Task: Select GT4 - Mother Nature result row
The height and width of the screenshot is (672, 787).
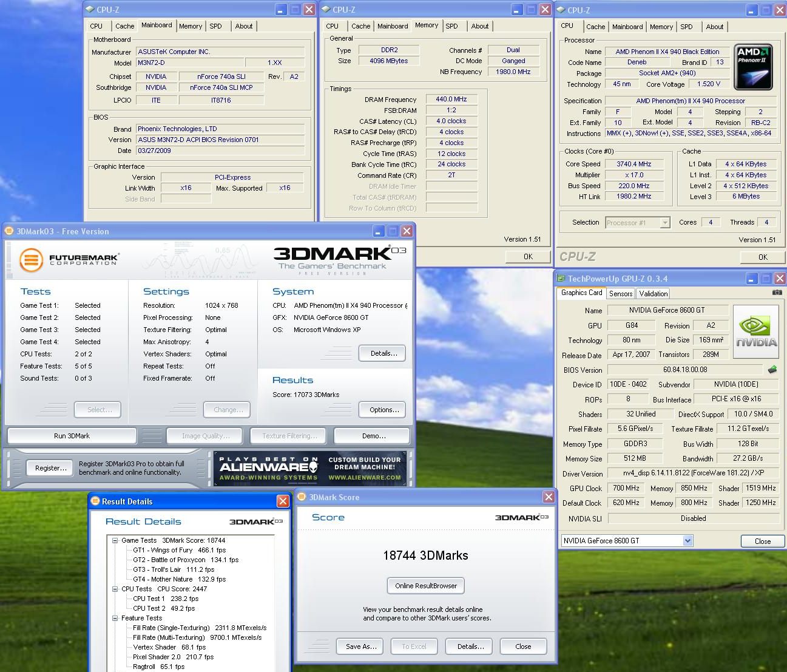Action: pos(179,579)
